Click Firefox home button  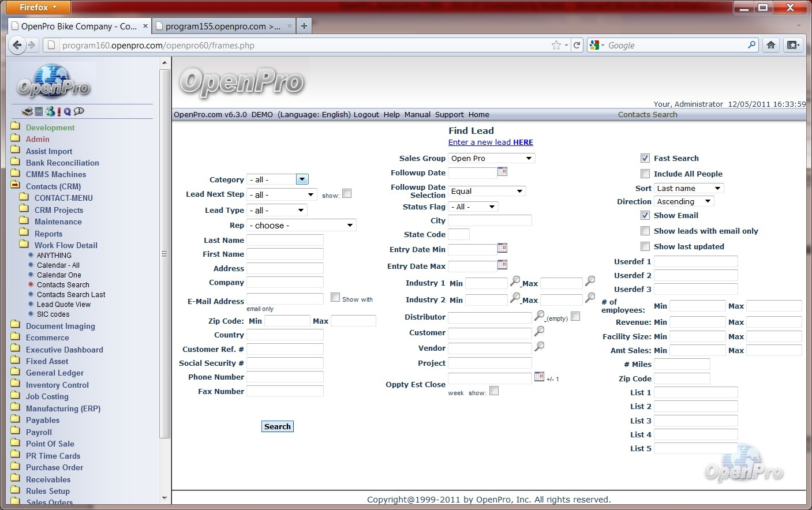770,45
